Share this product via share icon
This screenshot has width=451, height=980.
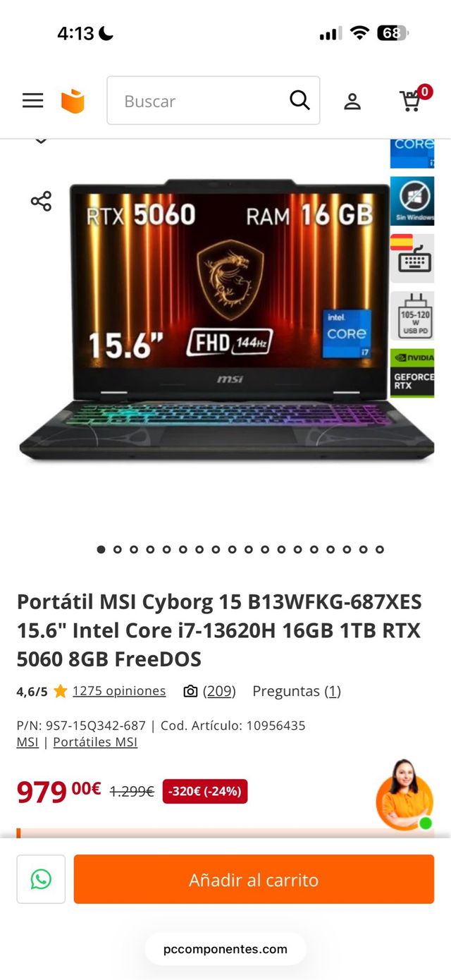tap(41, 201)
